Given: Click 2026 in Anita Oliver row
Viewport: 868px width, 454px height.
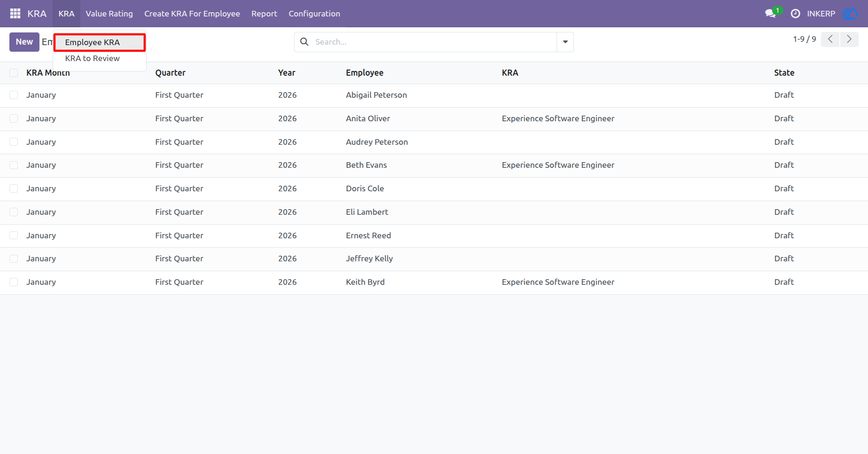Looking at the screenshot, I should pos(287,118).
